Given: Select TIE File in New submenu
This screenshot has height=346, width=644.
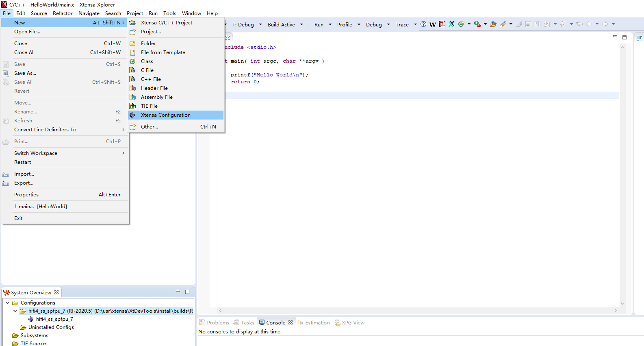Looking at the screenshot, I should [x=149, y=106].
